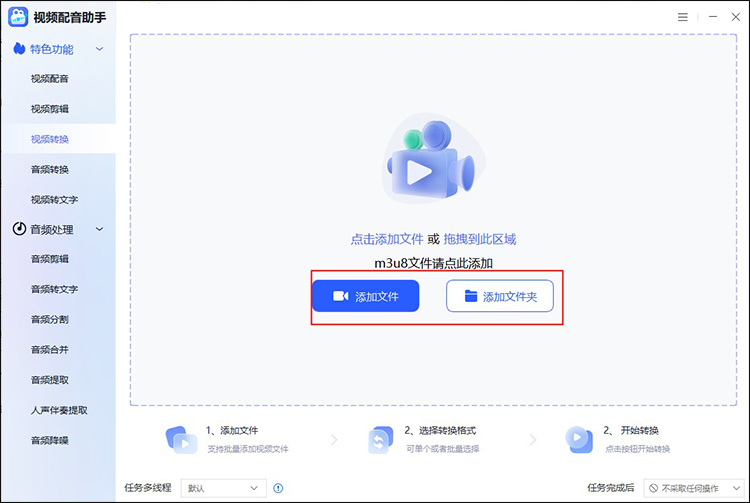Select 视频转换 in the sidebar

(x=50, y=139)
